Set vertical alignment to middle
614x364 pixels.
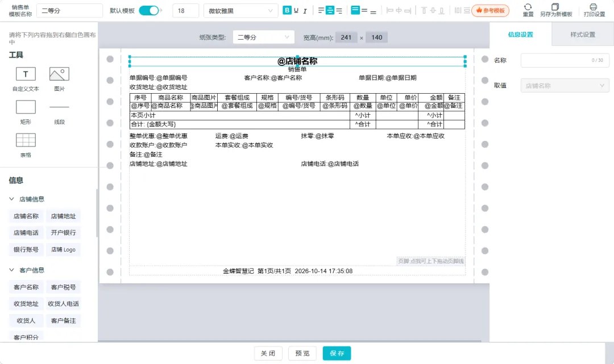coord(364,11)
